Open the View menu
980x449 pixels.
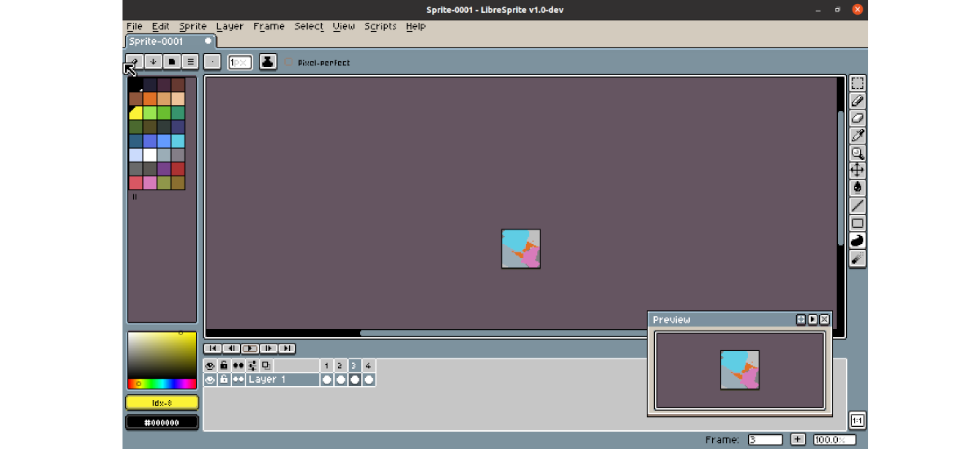coord(344,26)
